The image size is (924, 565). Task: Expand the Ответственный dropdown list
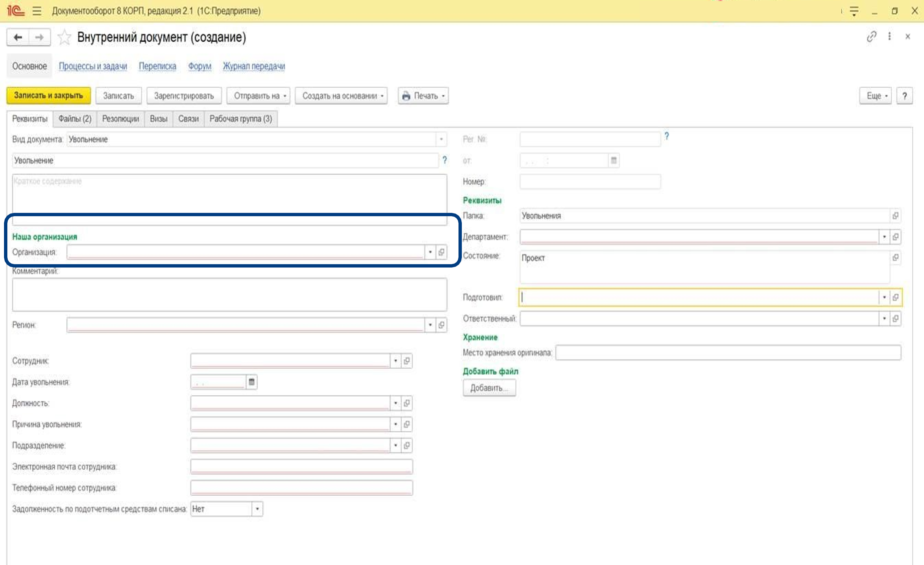pos(884,318)
